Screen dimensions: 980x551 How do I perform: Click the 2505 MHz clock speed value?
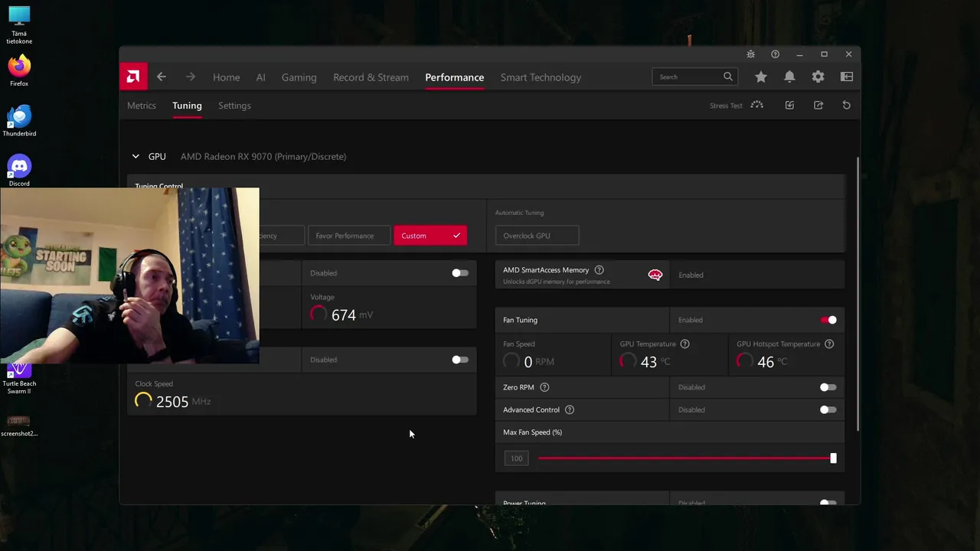pyautogui.click(x=183, y=402)
